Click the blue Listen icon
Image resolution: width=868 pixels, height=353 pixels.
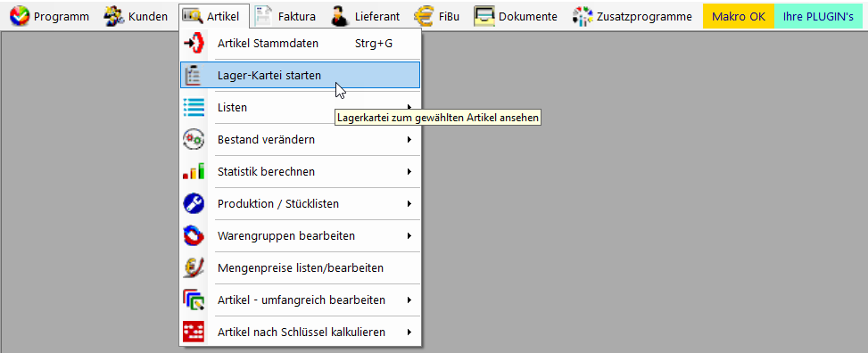coord(194,107)
